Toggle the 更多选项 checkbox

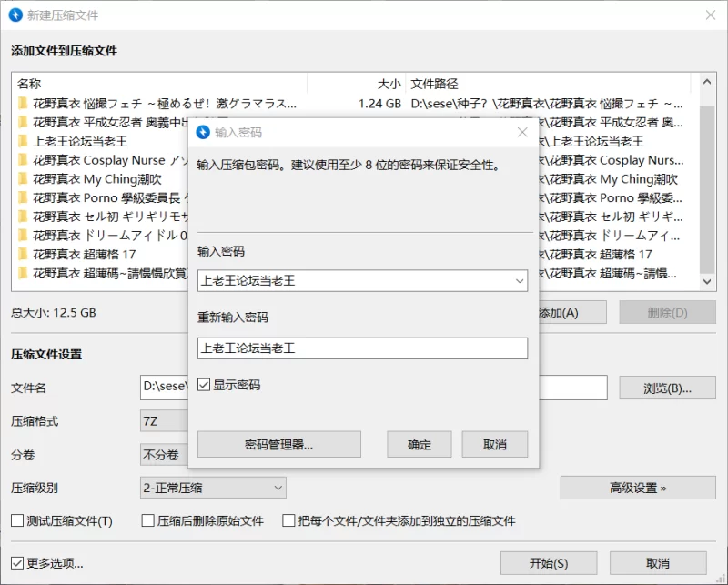click(17, 562)
